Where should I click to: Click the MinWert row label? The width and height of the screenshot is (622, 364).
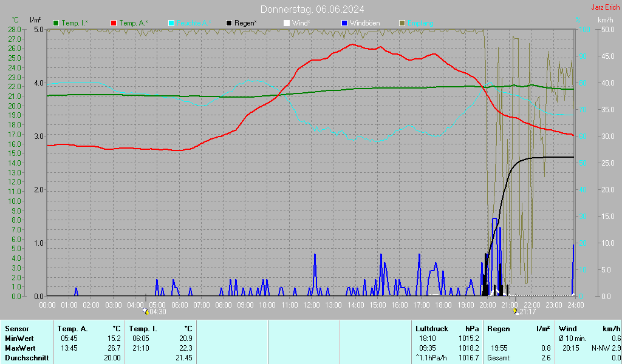click(x=19, y=339)
